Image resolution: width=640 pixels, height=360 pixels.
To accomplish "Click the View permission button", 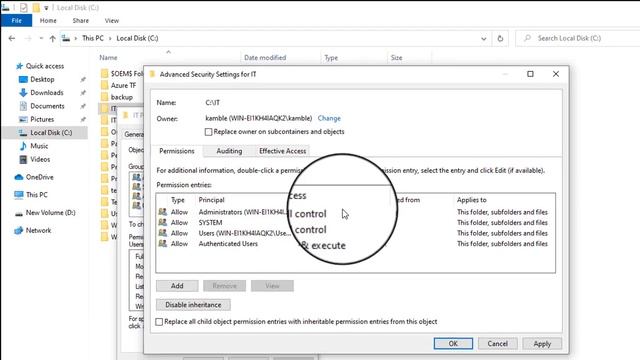I will (x=272, y=286).
